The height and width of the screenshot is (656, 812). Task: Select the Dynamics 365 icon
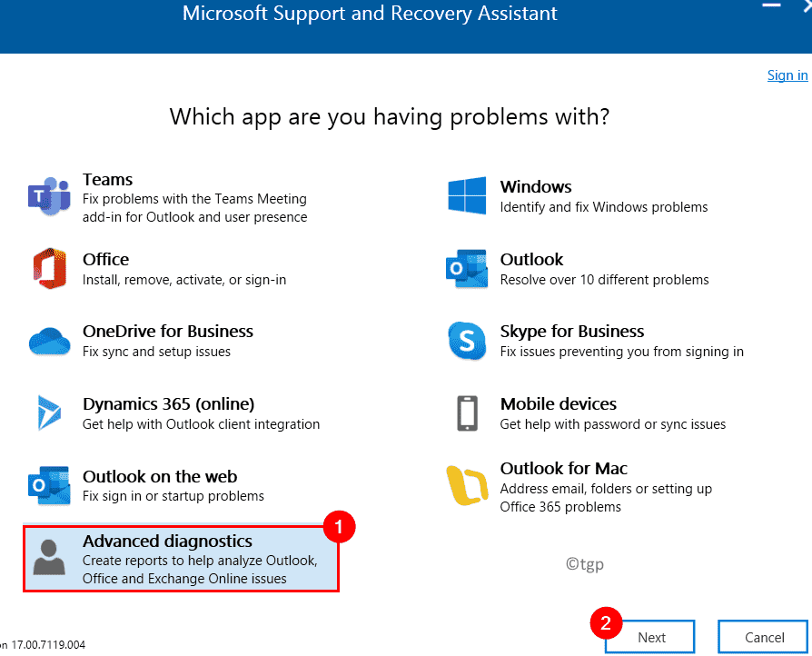[x=49, y=413]
